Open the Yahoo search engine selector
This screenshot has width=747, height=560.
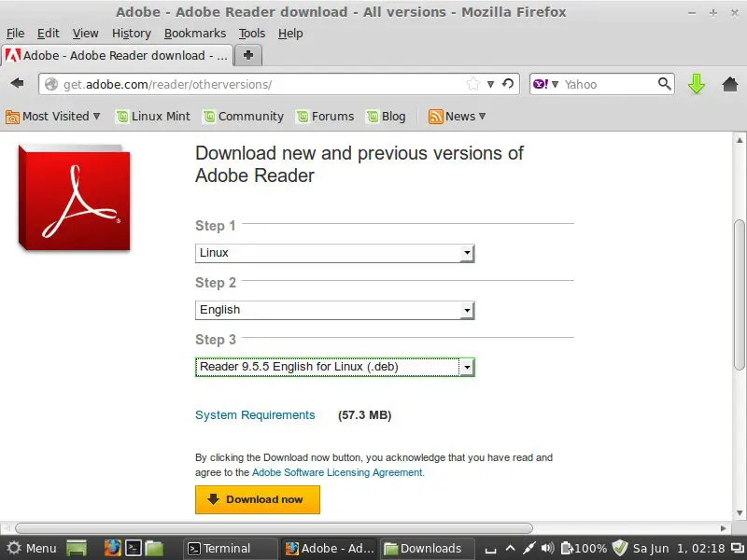[545, 84]
